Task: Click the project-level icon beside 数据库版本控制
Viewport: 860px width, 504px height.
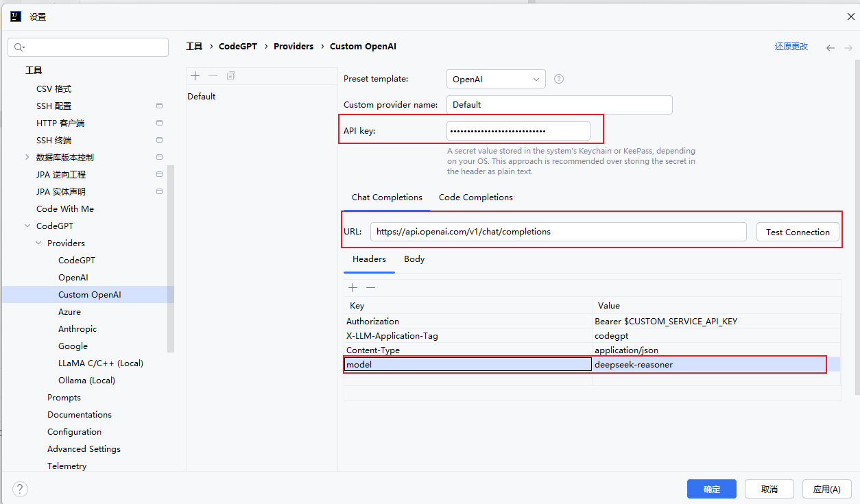Action: coord(159,157)
